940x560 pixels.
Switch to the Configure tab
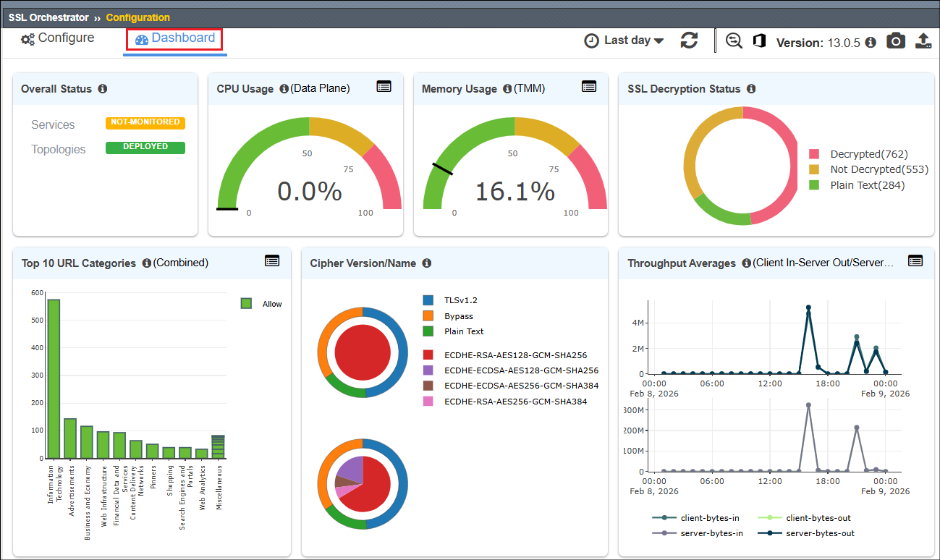coord(57,38)
